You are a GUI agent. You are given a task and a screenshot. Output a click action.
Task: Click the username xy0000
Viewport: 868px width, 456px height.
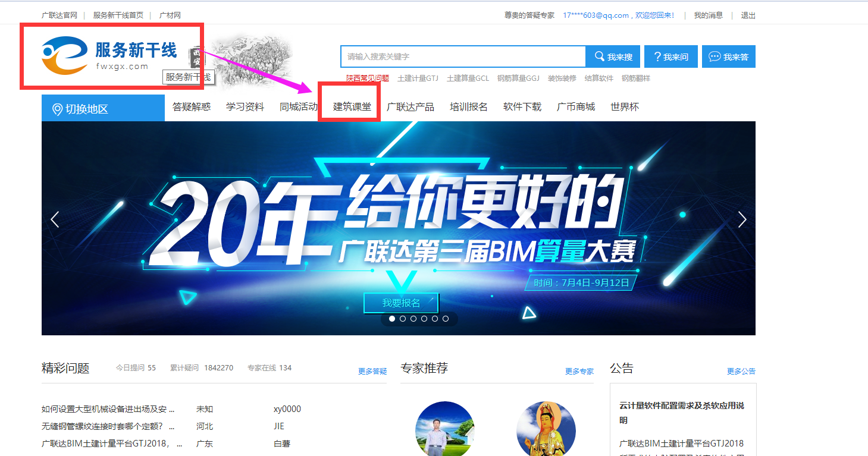point(287,409)
